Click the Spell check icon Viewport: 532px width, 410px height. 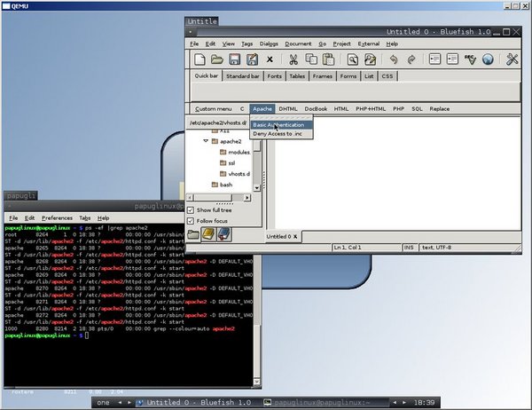(x=467, y=60)
